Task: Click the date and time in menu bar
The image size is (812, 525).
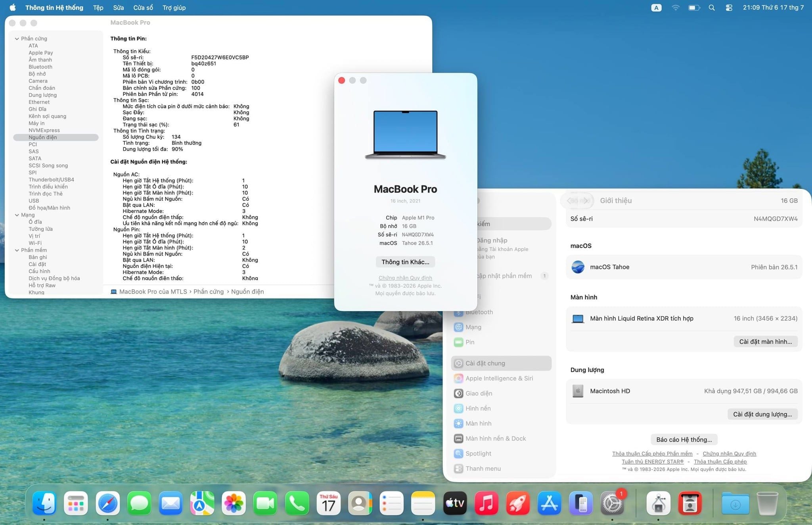Action: point(773,8)
